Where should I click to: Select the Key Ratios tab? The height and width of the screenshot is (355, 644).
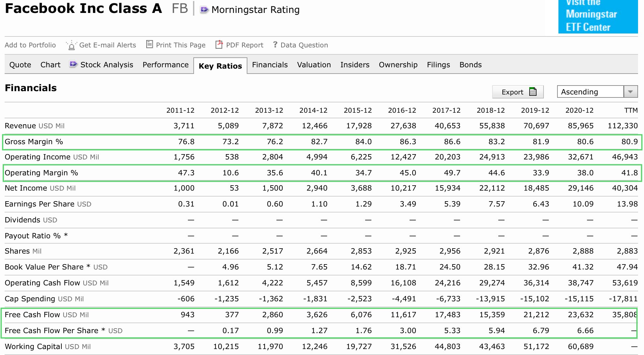point(220,66)
